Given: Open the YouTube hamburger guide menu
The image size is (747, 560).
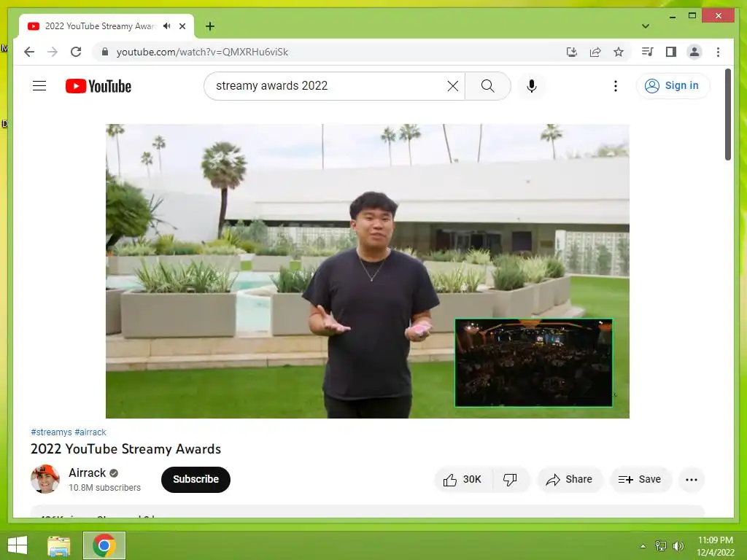Looking at the screenshot, I should pos(39,86).
